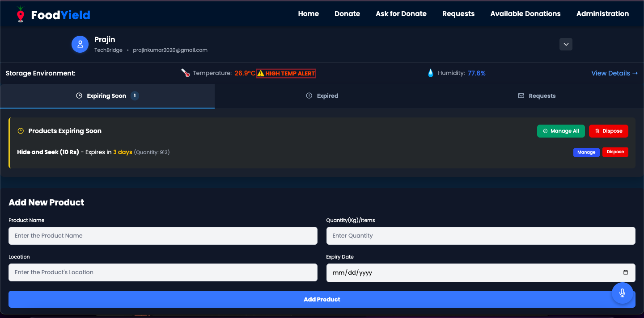644x318 pixels.
Task: Focus the Product Name input field
Action: (163, 236)
